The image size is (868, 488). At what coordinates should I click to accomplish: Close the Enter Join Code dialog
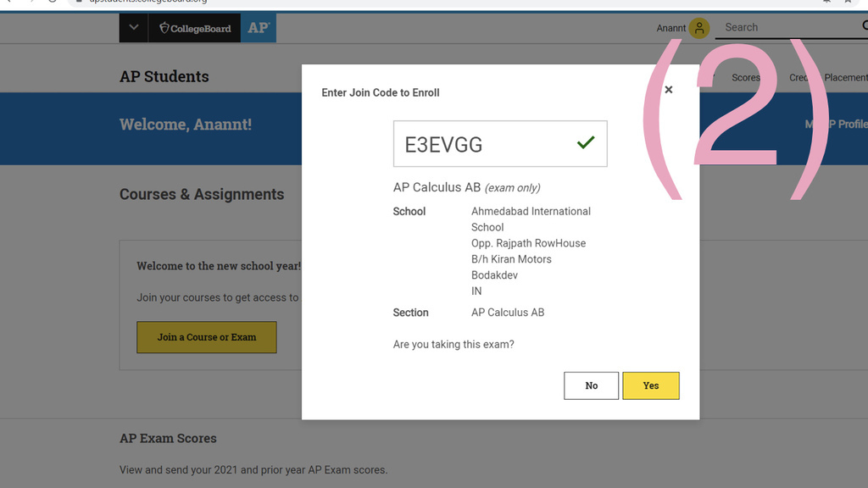669,90
